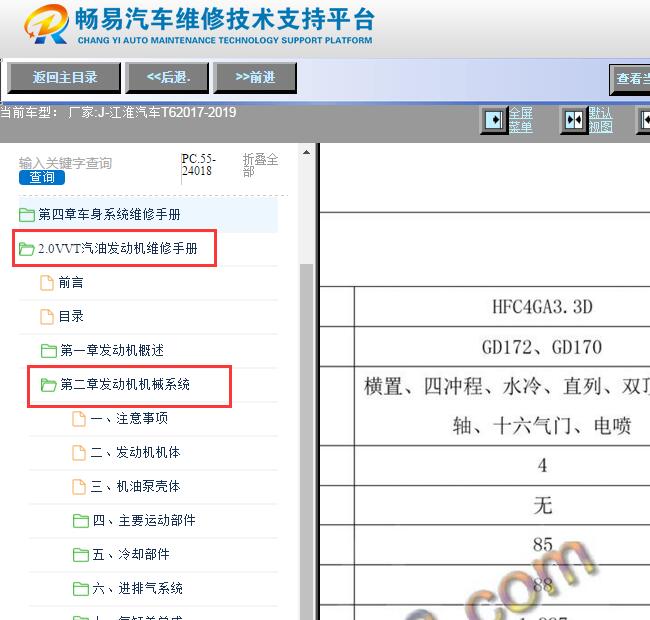
Task: Click the PC.55-24018 label
Action: pyautogui.click(x=199, y=165)
